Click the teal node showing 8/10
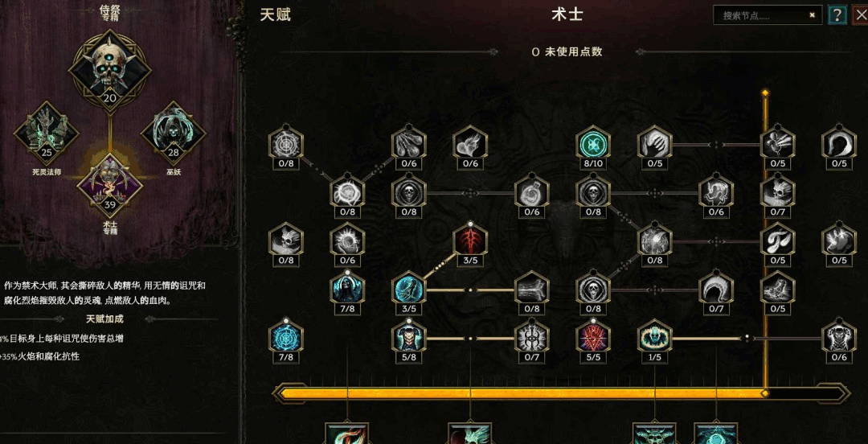868x444 pixels. (x=593, y=143)
